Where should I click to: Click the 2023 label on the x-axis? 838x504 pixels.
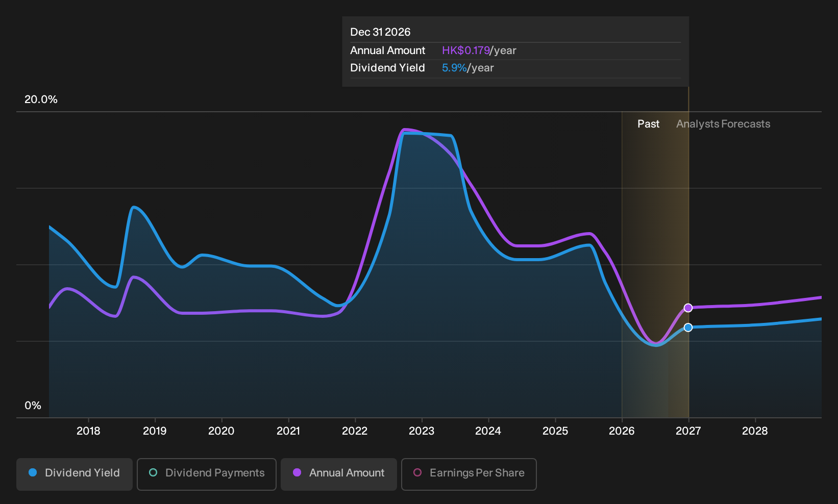[422, 431]
